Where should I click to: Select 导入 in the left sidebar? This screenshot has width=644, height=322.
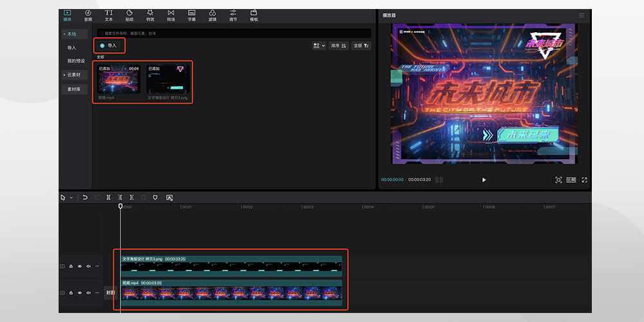72,48
